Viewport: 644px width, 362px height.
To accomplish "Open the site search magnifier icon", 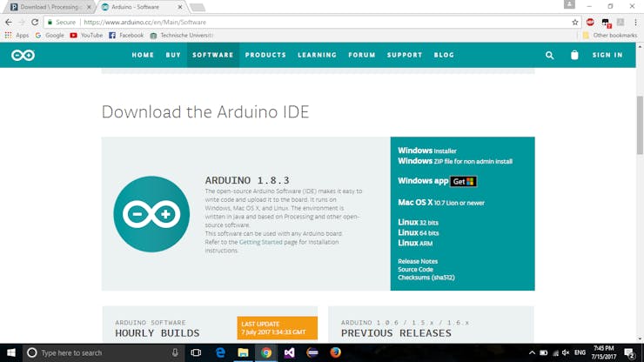I will coord(549,55).
